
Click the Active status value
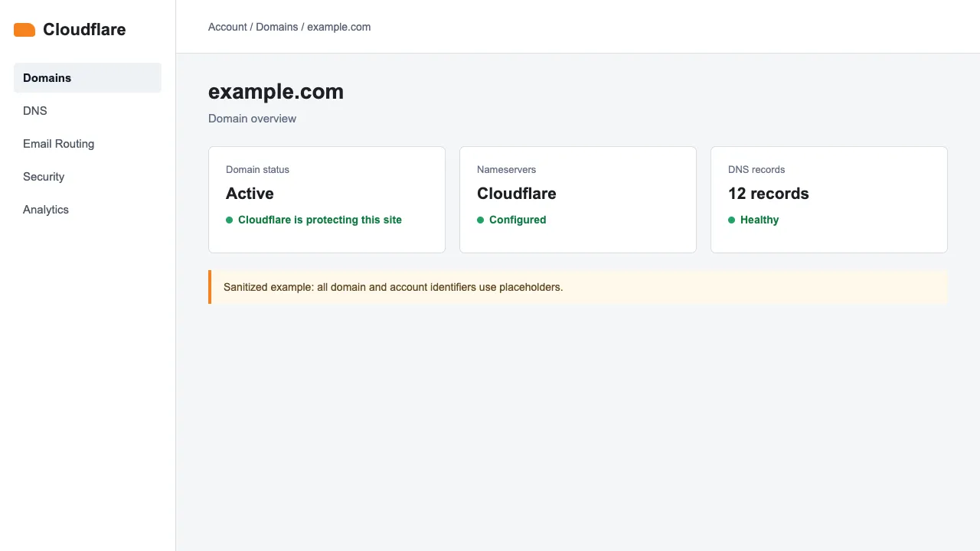point(250,194)
